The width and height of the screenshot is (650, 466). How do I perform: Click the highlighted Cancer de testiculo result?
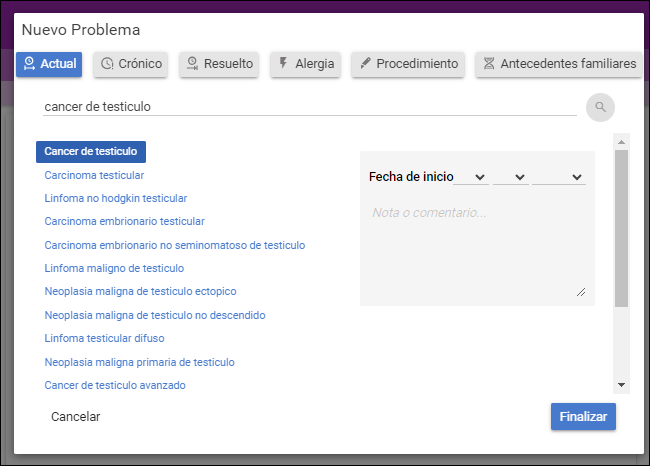click(x=91, y=152)
